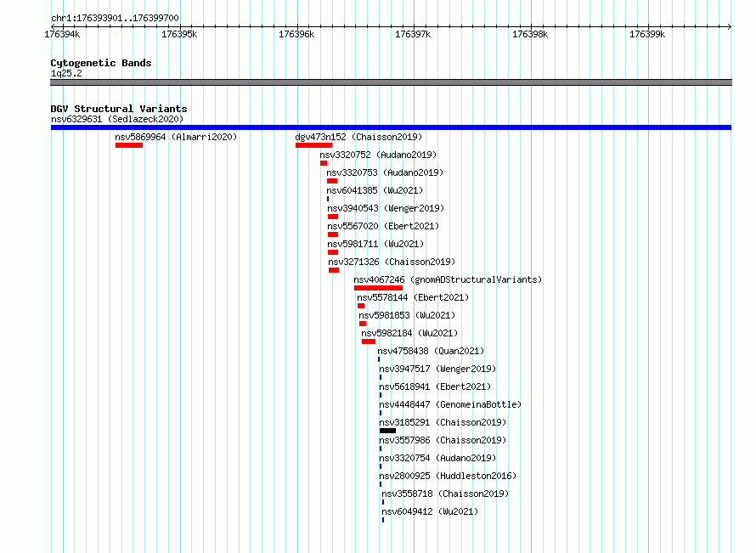Click the chr1:176393901..176399700 region label
The width and height of the screenshot is (756, 553).
(x=115, y=18)
